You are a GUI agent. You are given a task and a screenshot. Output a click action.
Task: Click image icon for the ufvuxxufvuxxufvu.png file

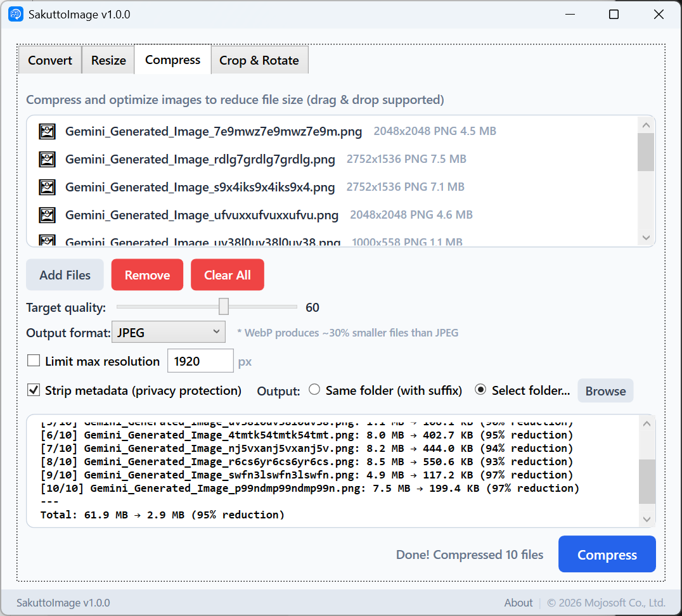[x=47, y=215]
